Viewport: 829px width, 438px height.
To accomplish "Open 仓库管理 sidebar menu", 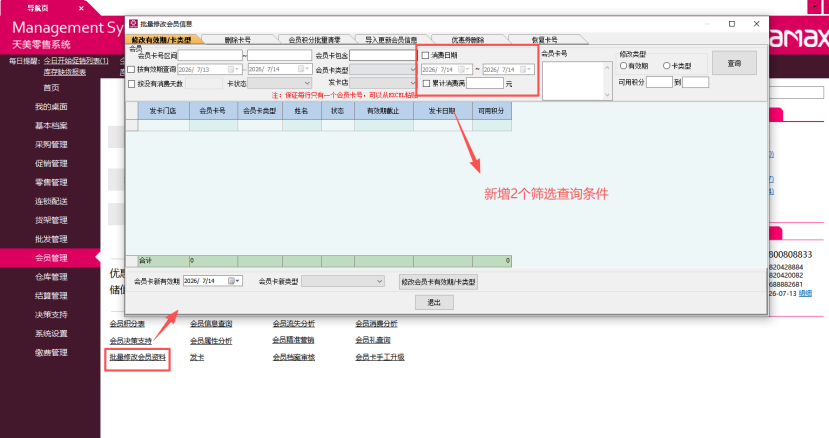I will pyautogui.click(x=51, y=277).
